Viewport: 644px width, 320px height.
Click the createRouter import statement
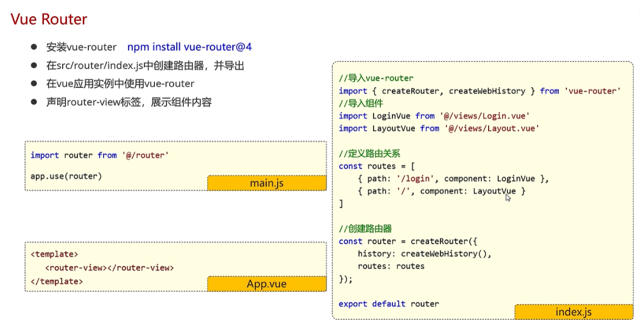[x=479, y=91]
